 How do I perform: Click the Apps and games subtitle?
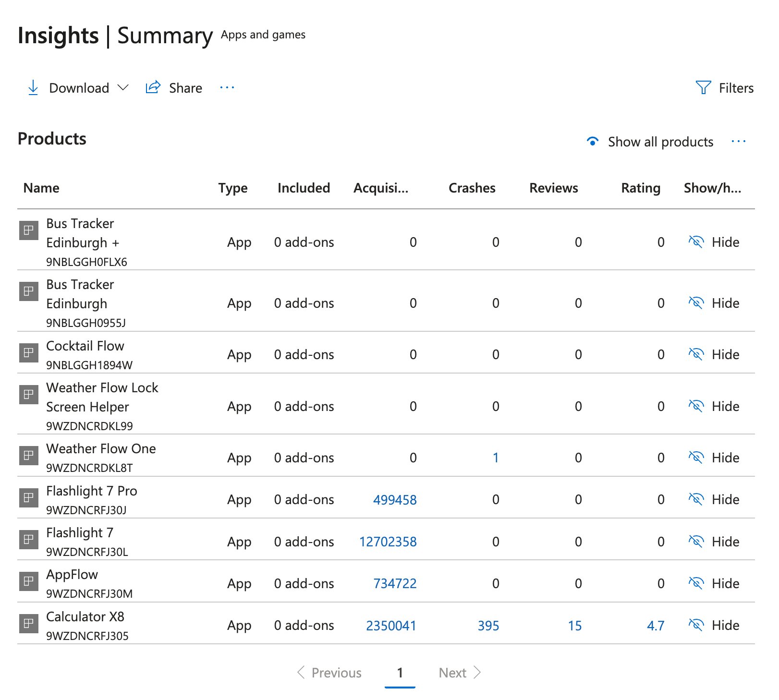[x=263, y=35]
